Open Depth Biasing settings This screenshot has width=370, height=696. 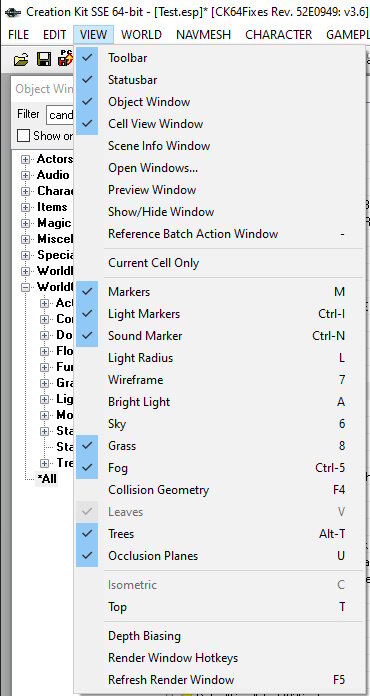[x=220, y=636]
